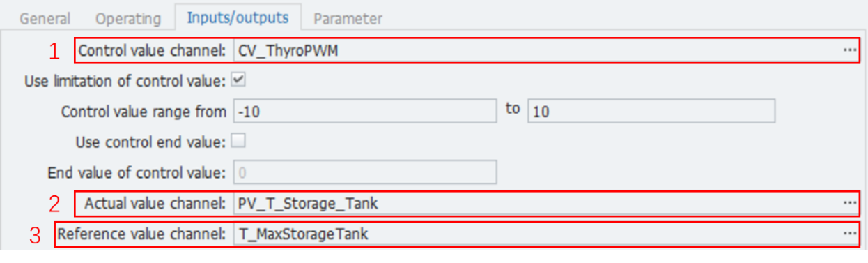Open browse ellipsis for Actual value channel

tap(849, 202)
